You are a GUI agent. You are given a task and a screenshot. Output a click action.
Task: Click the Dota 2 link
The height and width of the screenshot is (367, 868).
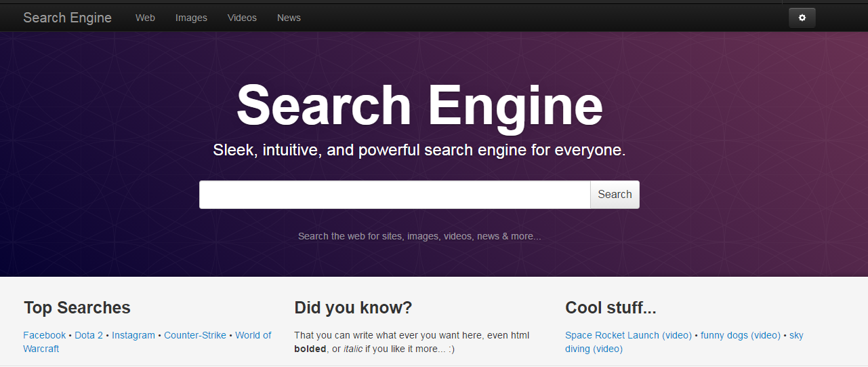click(89, 335)
